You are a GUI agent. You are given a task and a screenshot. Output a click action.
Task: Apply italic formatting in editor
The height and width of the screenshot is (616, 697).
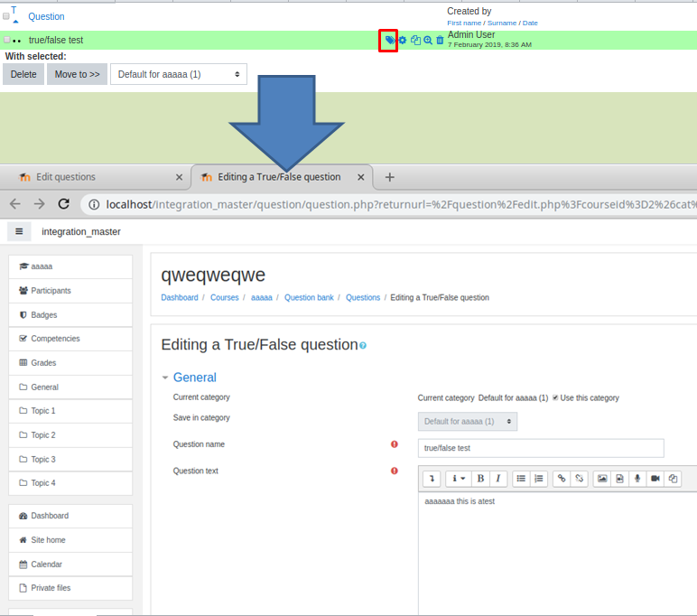coord(497,479)
